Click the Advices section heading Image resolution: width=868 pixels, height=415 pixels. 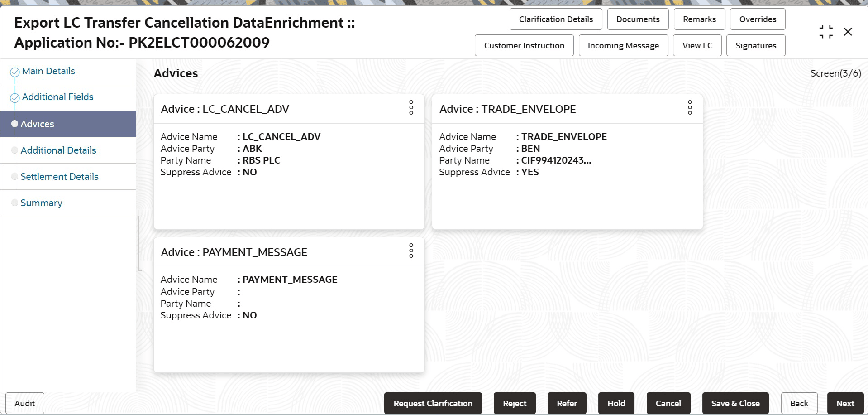176,73
